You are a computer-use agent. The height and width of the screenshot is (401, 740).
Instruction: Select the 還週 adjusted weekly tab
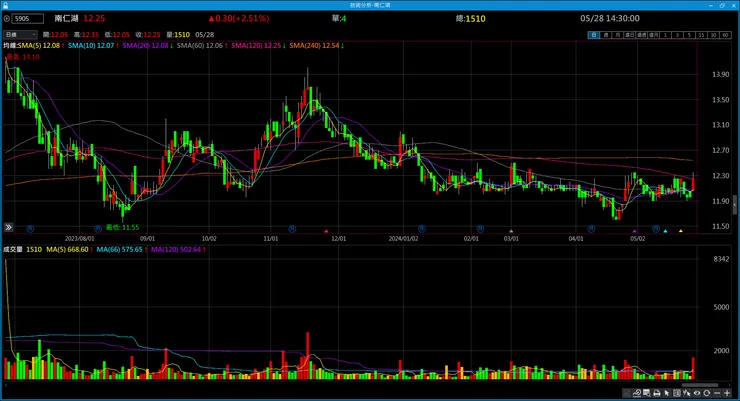point(641,35)
